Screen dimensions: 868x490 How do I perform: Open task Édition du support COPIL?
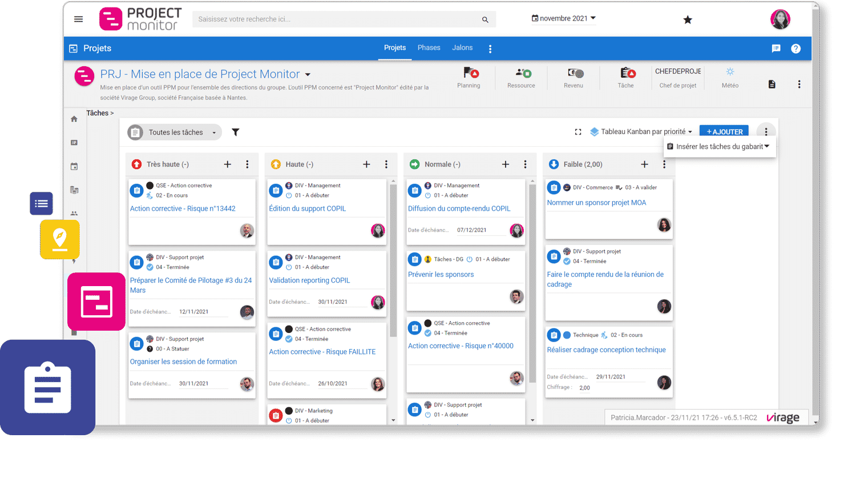(308, 209)
